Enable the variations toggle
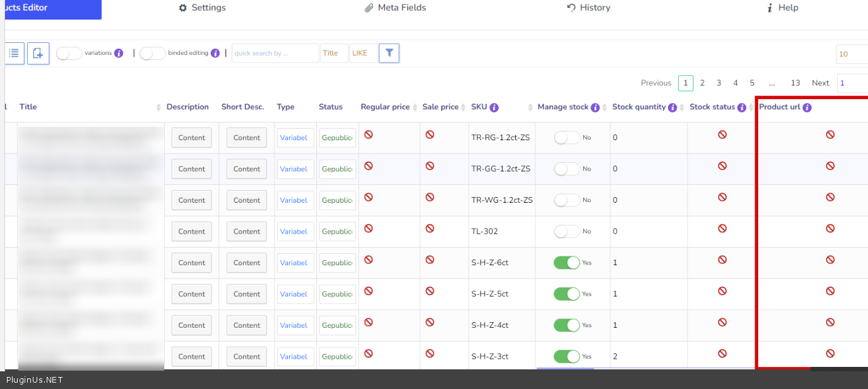 coord(69,54)
